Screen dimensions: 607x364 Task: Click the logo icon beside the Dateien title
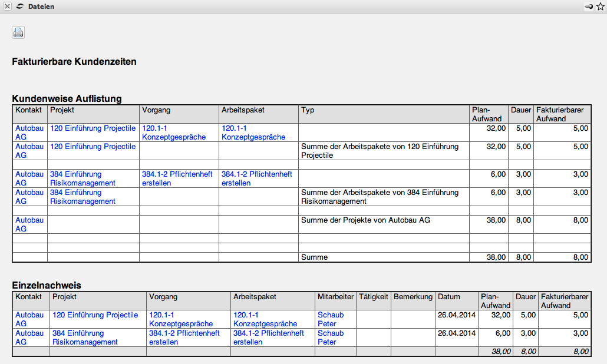tap(20, 6)
